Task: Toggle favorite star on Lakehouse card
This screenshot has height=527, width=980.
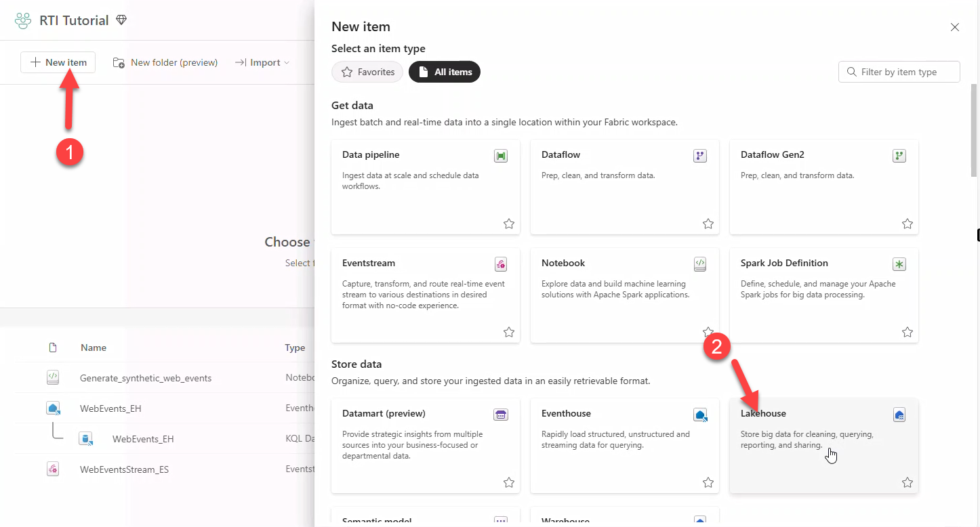Action: [x=907, y=482]
